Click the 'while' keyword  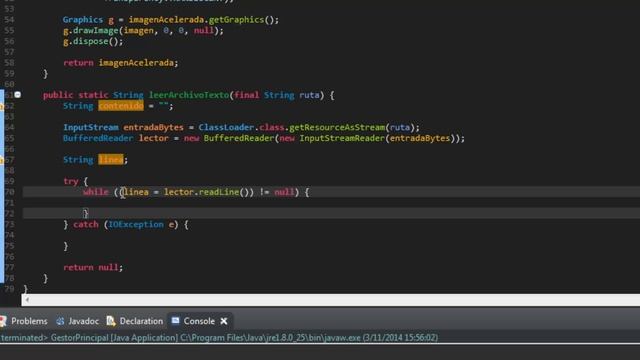(x=96, y=192)
